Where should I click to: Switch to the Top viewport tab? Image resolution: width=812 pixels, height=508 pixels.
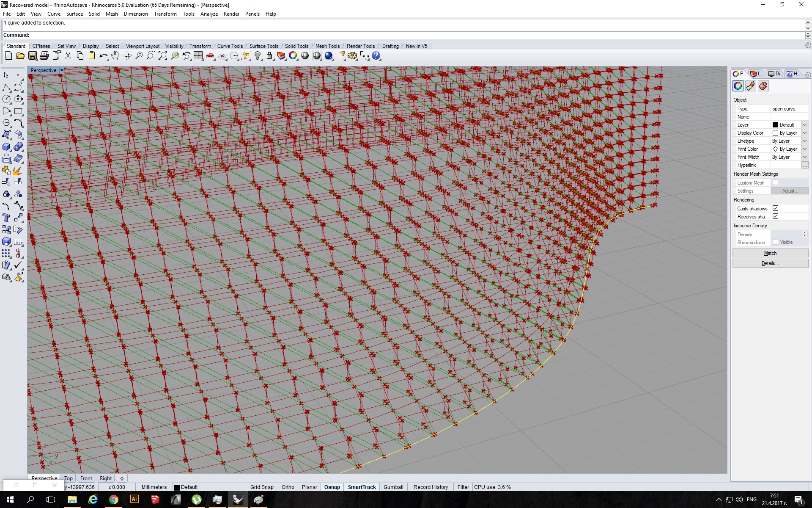tap(69, 478)
